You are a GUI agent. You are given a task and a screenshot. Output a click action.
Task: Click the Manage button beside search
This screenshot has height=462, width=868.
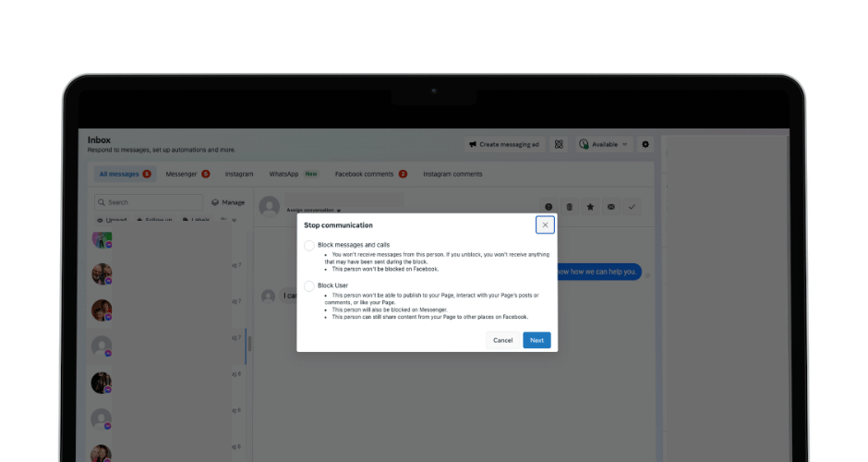tap(228, 202)
